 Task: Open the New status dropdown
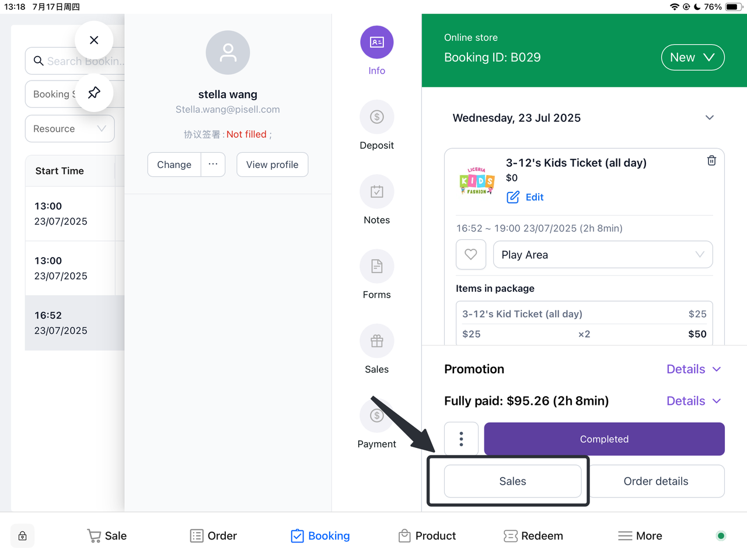692,57
